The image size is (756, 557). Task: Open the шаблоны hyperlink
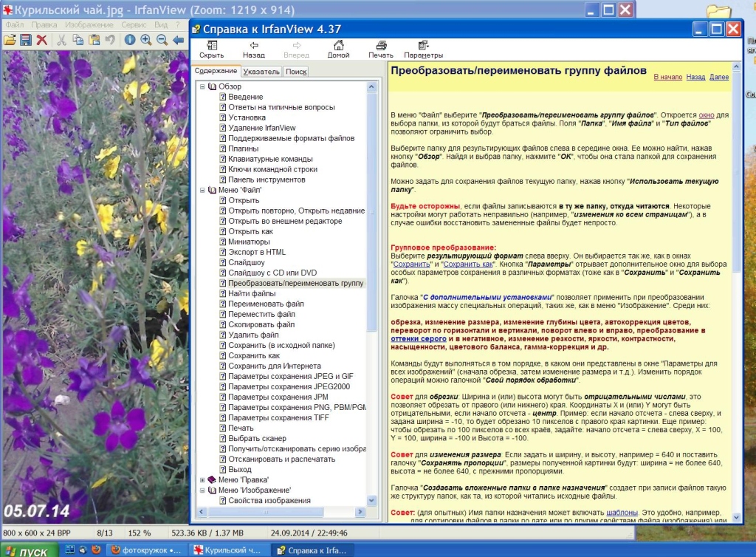622,513
